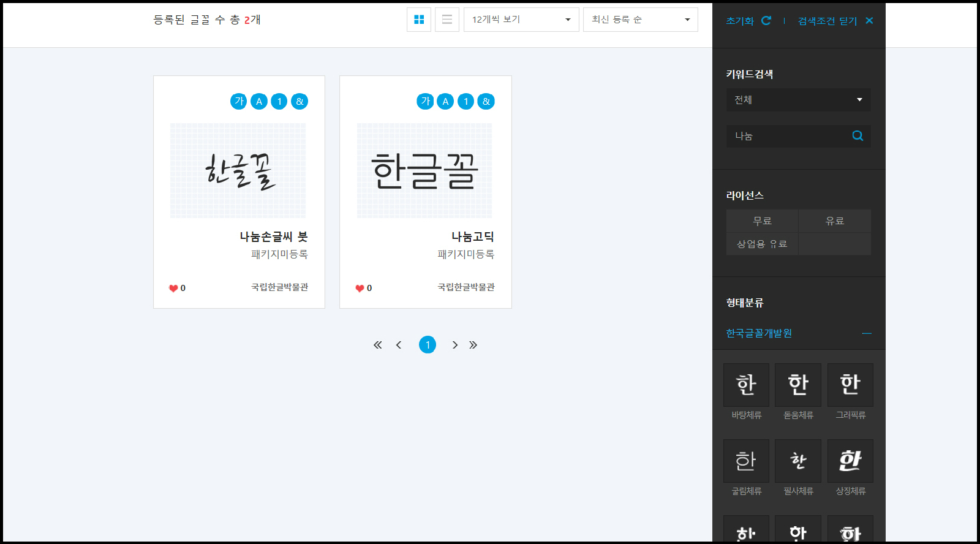
Task: Select the 바탕체류 shape thumbnail
Action: 746,385
